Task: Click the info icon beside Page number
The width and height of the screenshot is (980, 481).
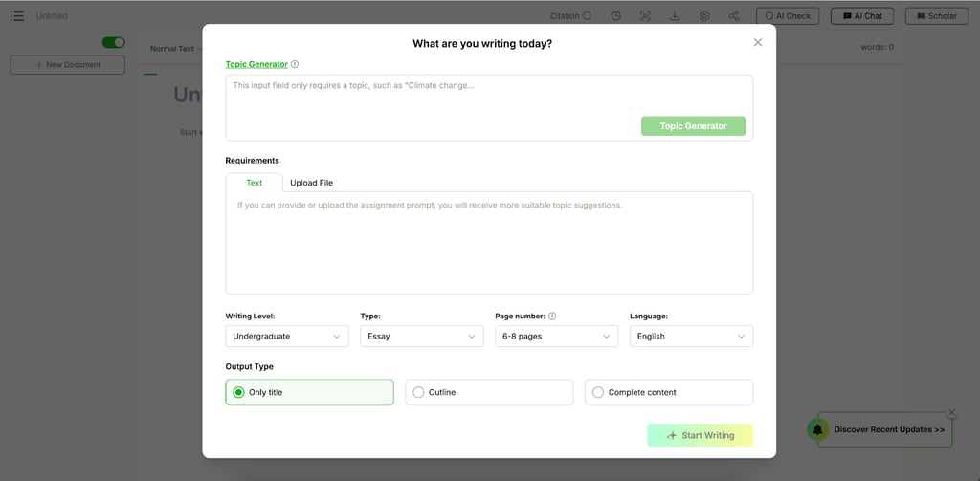Action: click(x=552, y=317)
